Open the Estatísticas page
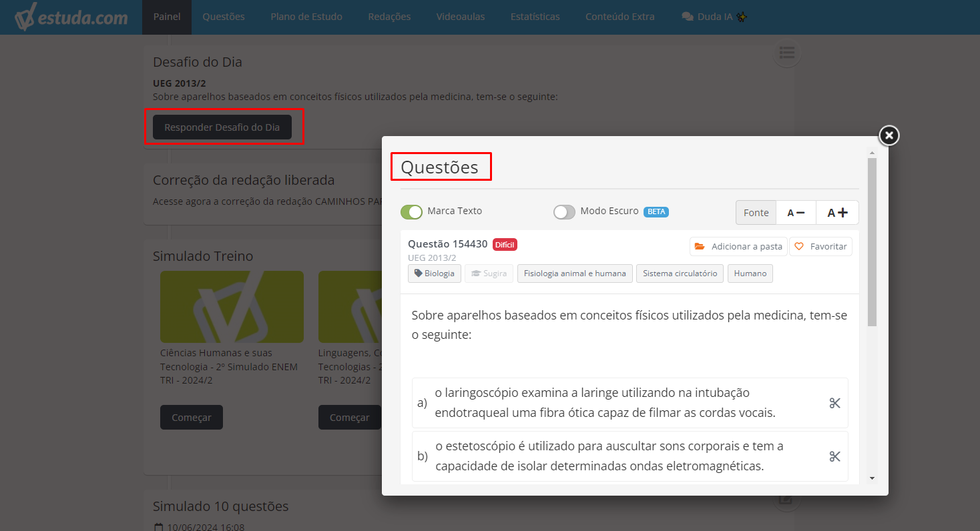Screen dimensions: 980x531 [x=535, y=17]
